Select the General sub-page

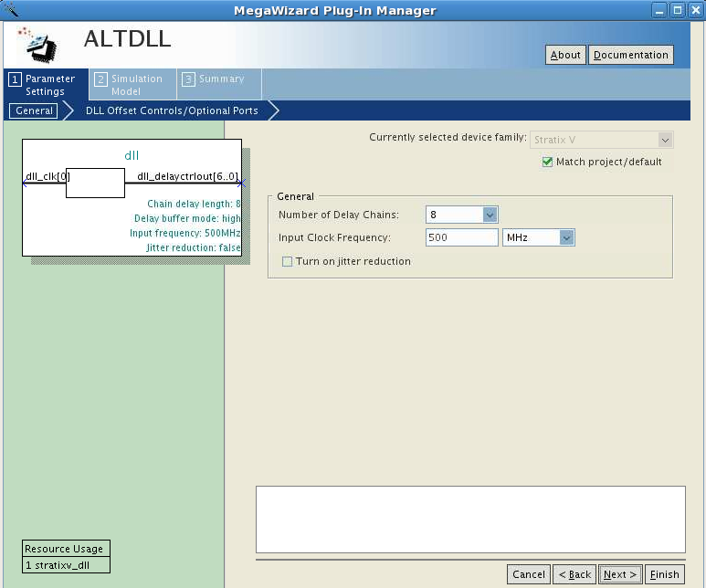click(34, 110)
